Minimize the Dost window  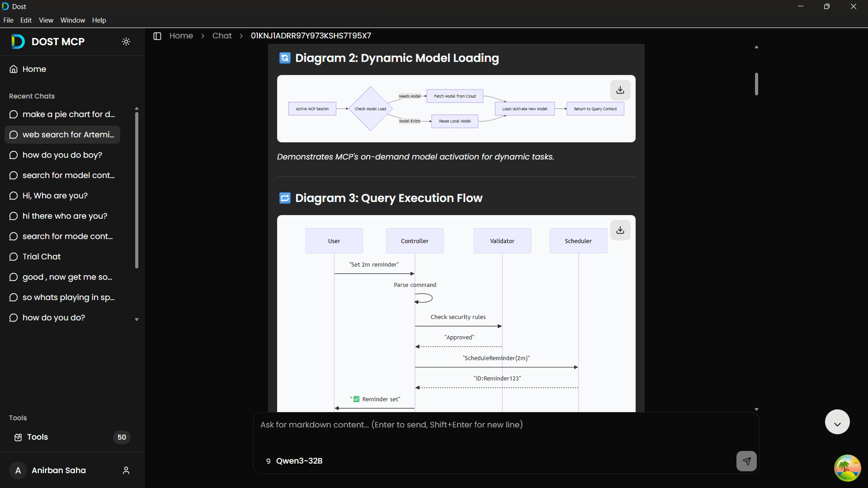pyautogui.click(x=801, y=6)
